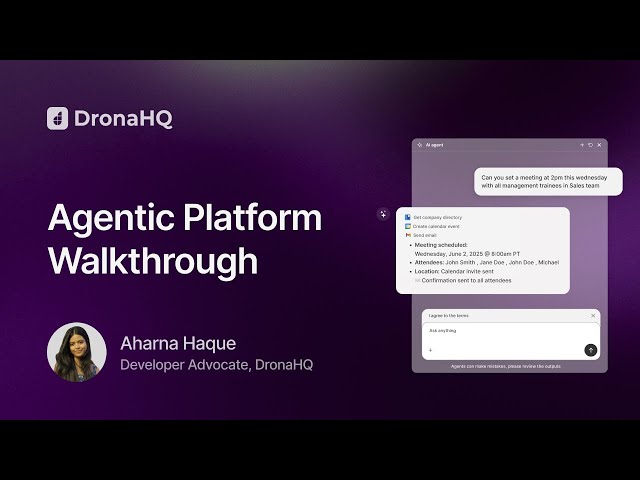The image size is (640, 480).
Task: Dismiss the 'I agree to the terms' banner
Action: coord(593,316)
